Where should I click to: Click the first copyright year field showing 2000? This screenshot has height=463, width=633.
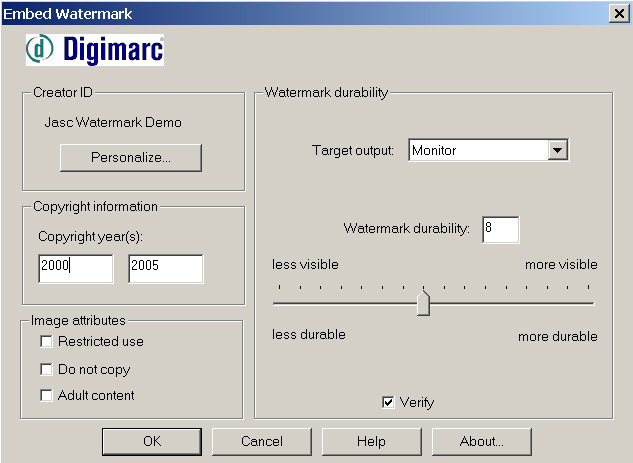(x=76, y=268)
